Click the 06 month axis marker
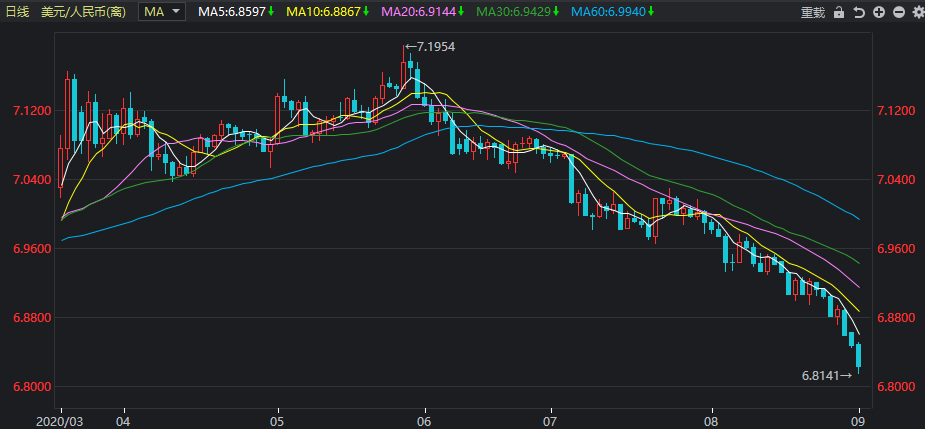Image resolution: width=925 pixels, height=429 pixels. click(x=425, y=423)
